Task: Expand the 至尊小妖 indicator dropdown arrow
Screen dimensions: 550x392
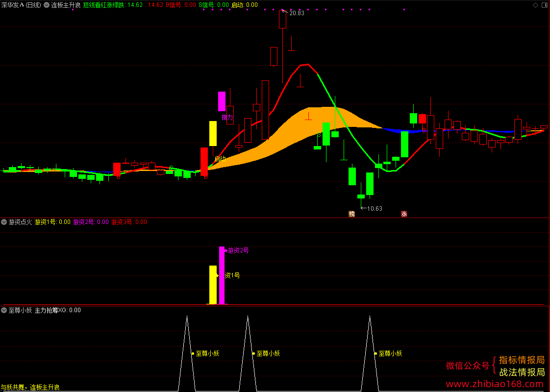Action: (x=4, y=310)
